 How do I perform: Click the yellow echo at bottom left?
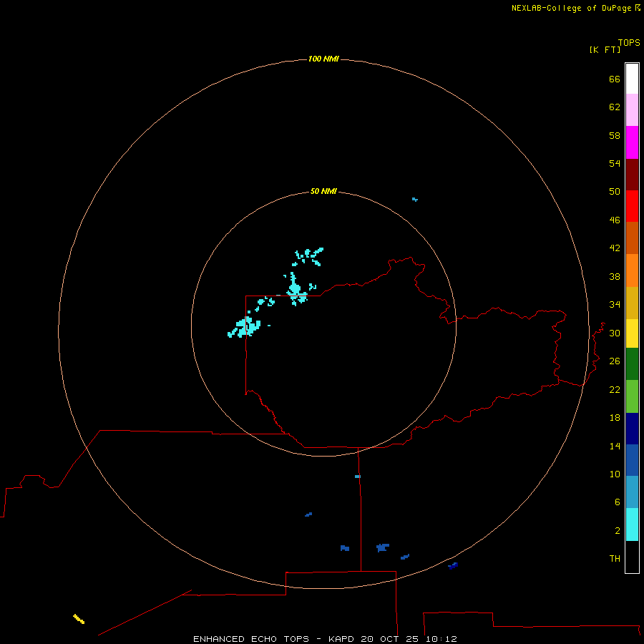(x=79, y=619)
